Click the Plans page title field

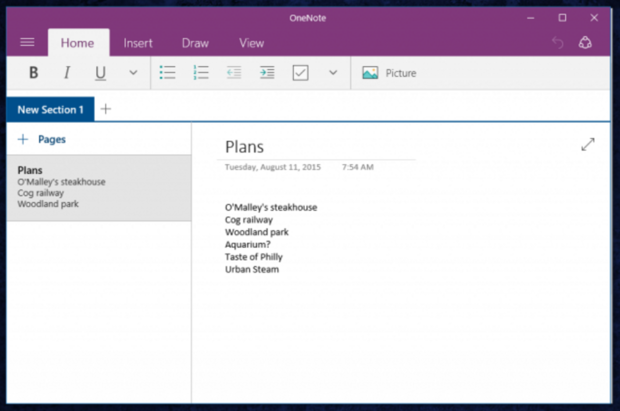[244, 147]
